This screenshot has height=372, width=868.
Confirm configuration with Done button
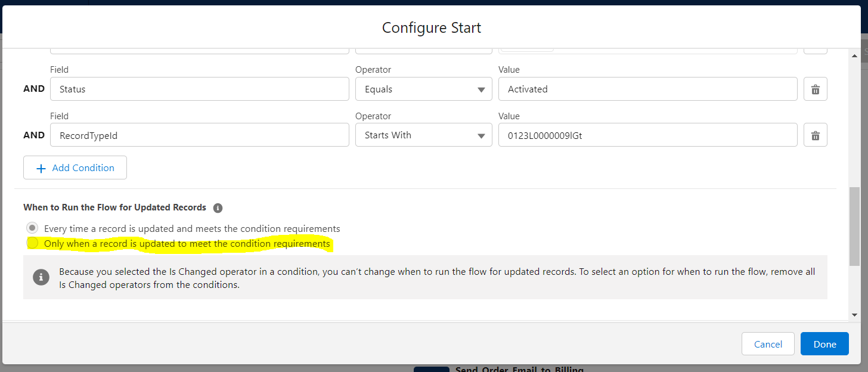824,344
